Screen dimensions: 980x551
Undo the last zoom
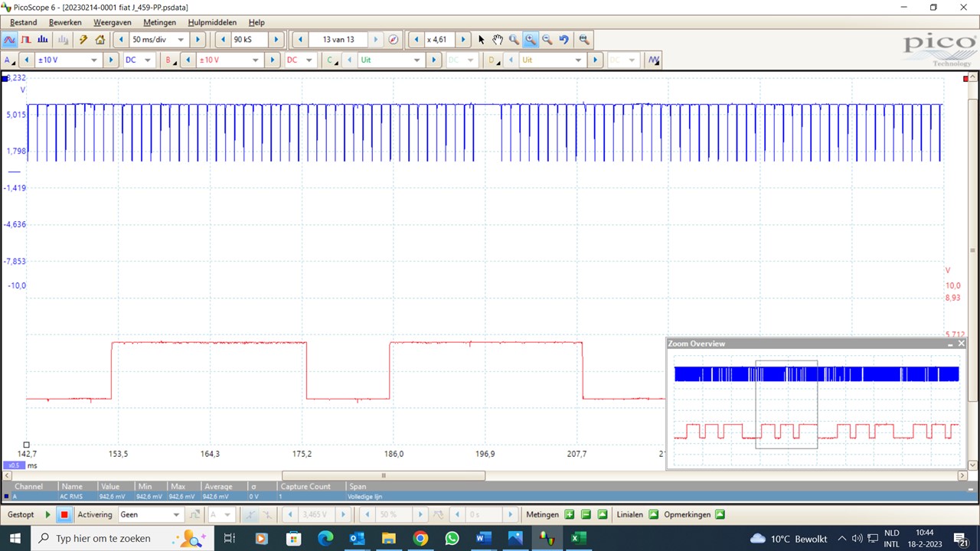click(x=564, y=40)
